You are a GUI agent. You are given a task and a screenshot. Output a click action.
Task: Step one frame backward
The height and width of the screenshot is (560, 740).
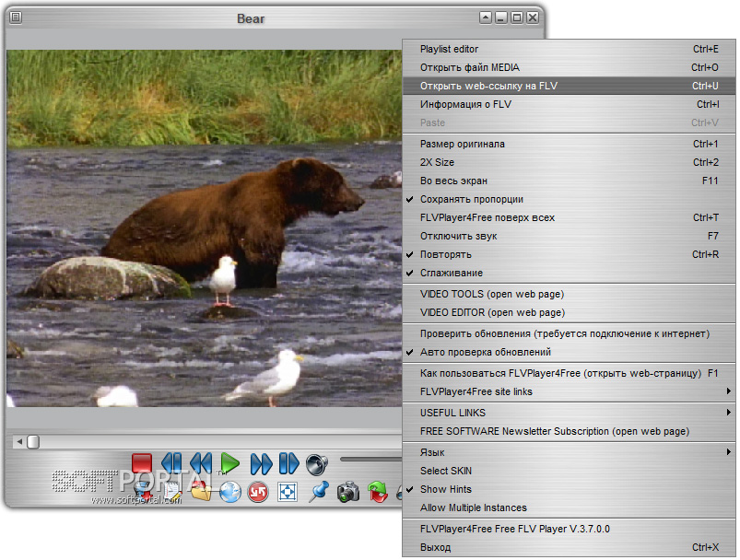coord(171,462)
